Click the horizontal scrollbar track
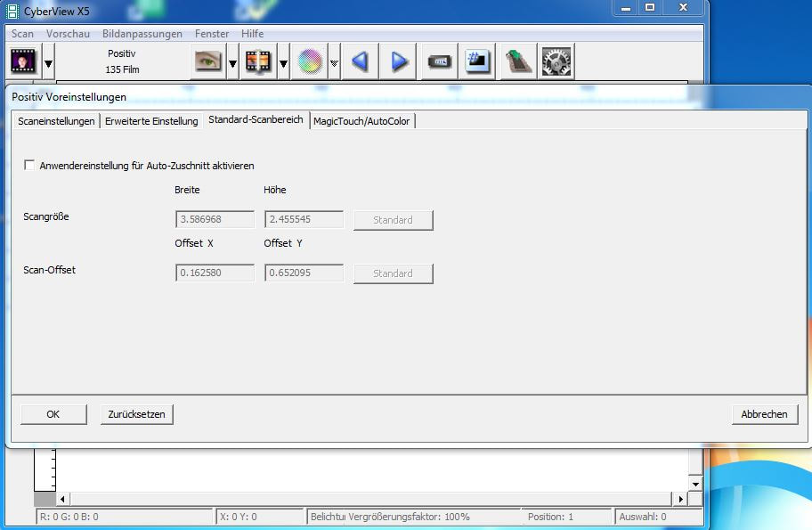Viewport: 812px width, 530px height. click(x=370, y=500)
